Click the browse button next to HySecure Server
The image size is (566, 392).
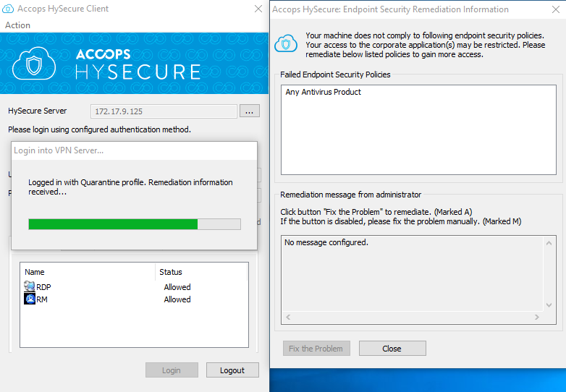coord(250,111)
